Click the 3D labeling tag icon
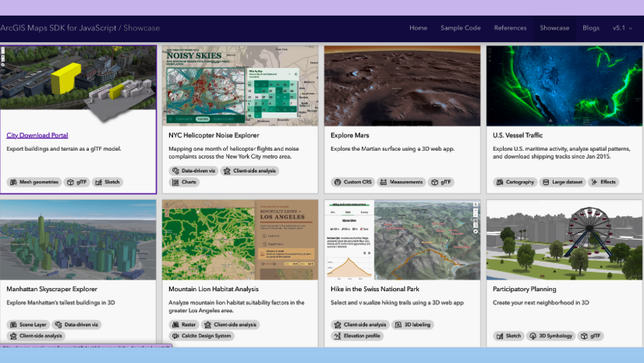 coord(398,325)
